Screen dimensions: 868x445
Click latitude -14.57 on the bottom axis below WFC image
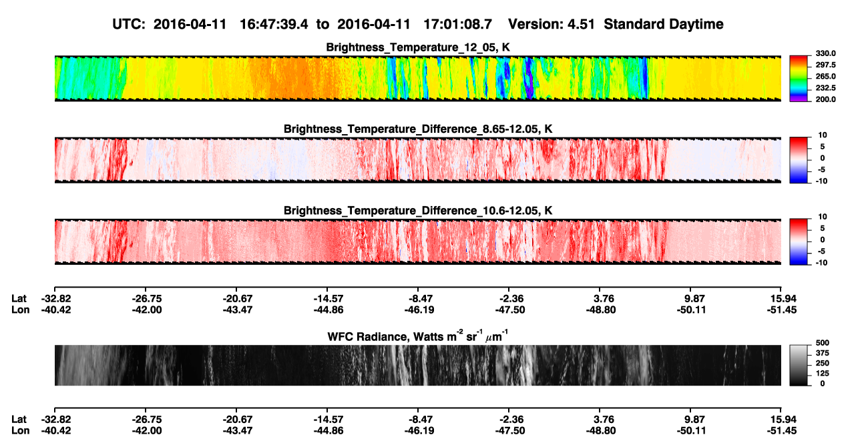click(x=327, y=420)
